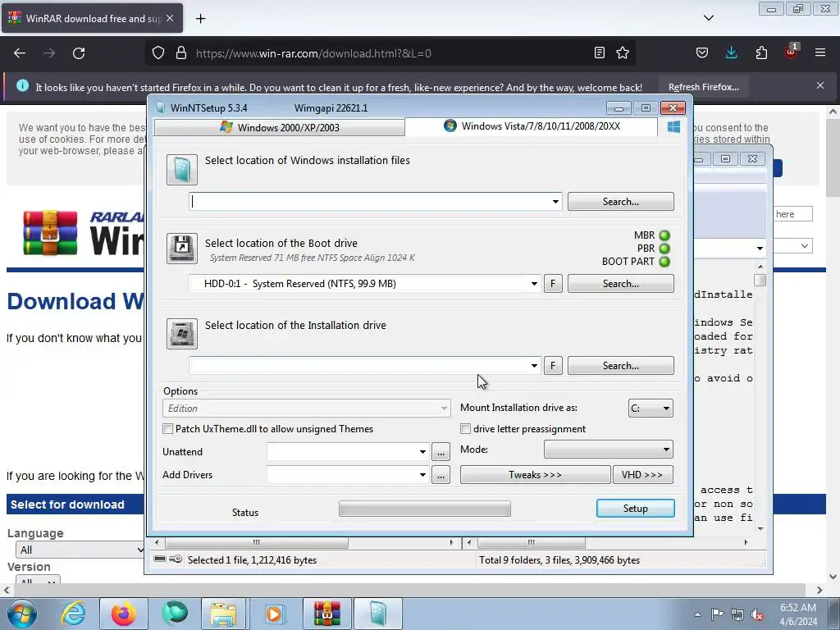This screenshot has height=630, width=840.
Task: Select the WinRAR download browser tab
Action: pos(92,19)
